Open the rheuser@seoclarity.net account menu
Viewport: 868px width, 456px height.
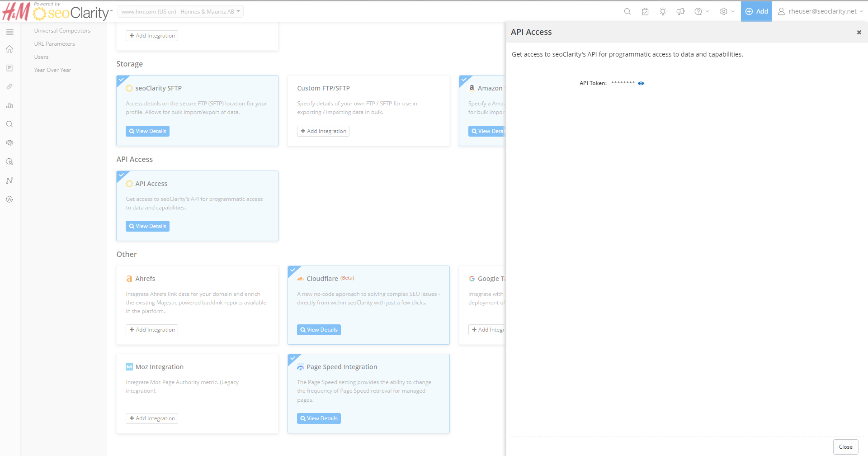pos(820,12)
